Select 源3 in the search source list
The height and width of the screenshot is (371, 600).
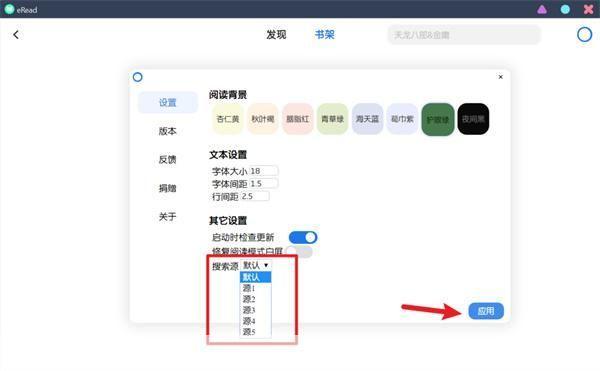click(x=256, y=310)
